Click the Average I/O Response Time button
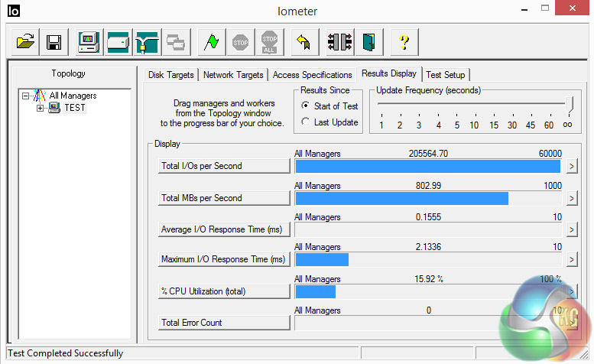The width and height of the screenshot is (594, 364). (224, 229)
